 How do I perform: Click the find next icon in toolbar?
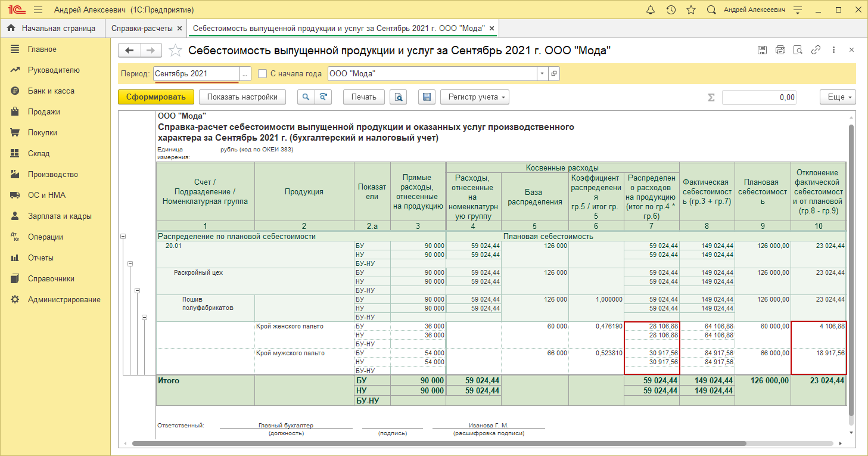coord(323,97)
